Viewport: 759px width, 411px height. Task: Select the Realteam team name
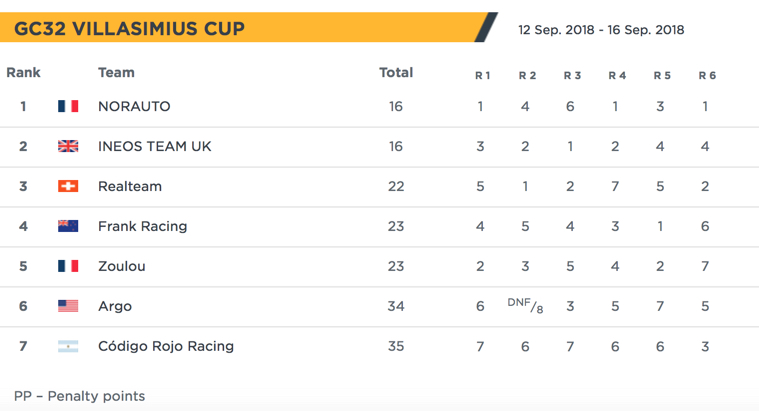[x=130, y=186]
